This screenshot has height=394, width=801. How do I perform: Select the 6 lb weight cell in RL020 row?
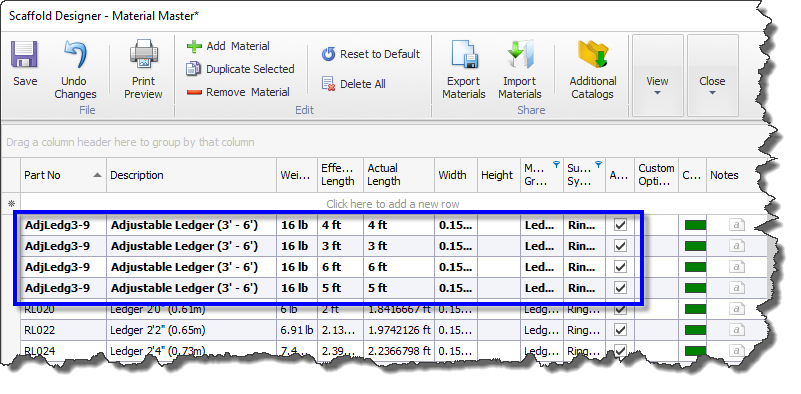(x=297, y=310)
